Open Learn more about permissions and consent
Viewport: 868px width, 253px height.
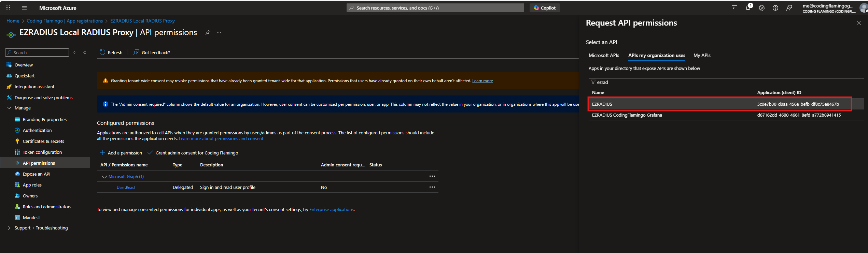tap(221, 138)
